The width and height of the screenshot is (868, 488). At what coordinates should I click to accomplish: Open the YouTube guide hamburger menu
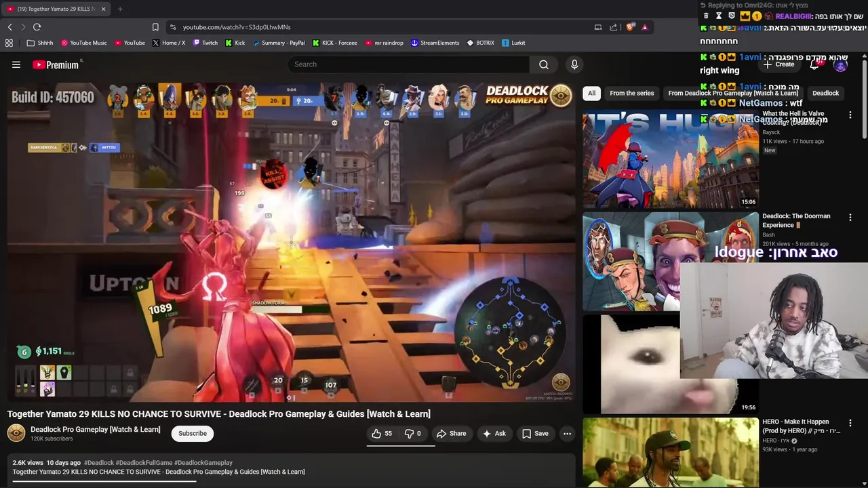(x=16, y=64)
